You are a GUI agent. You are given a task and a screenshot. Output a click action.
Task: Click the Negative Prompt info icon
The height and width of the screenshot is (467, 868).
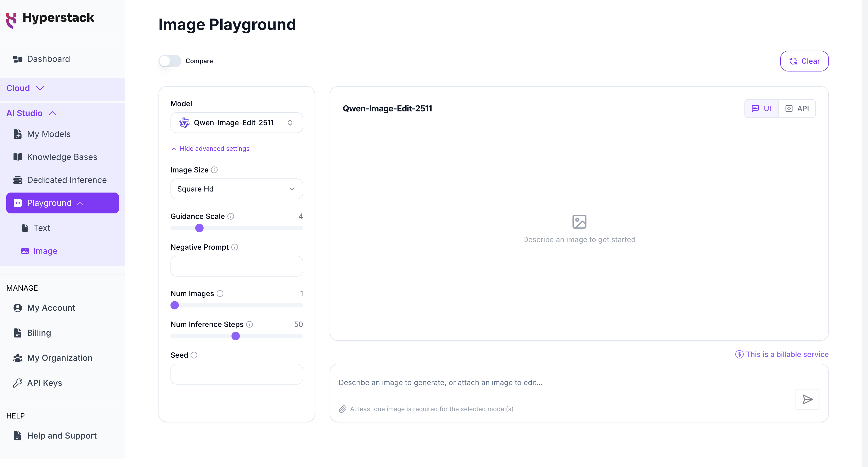pyautogui.click(x=235, y=247)
